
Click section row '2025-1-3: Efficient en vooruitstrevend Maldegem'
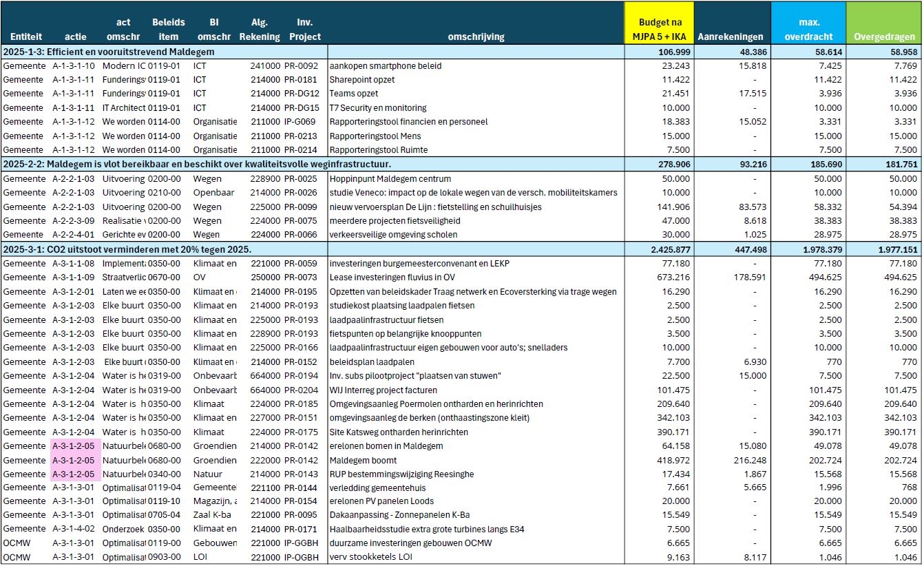tap(461, 52)
